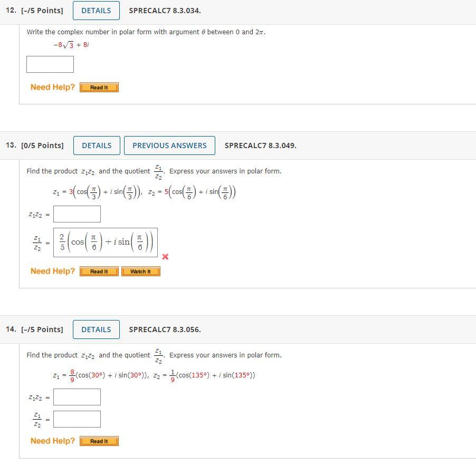Click the [–/5 Points] label for question 12
Viewport: 476px width, 475px height.
click(x=42, y=10)
